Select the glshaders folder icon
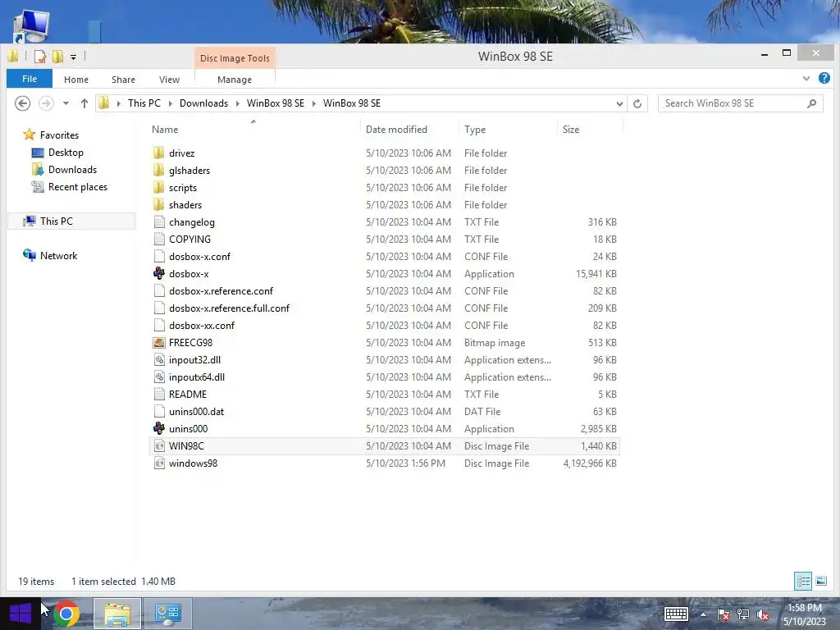 [x=158, y=171]
